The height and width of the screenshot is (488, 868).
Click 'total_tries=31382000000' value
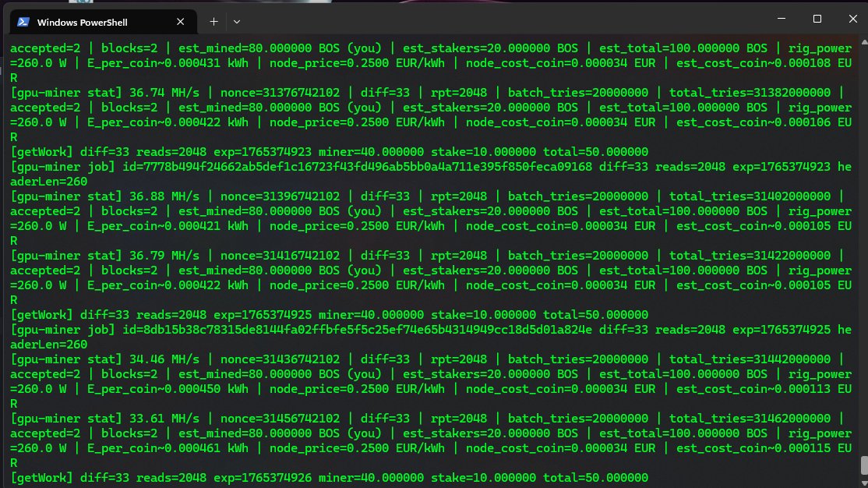click(750, 93)
